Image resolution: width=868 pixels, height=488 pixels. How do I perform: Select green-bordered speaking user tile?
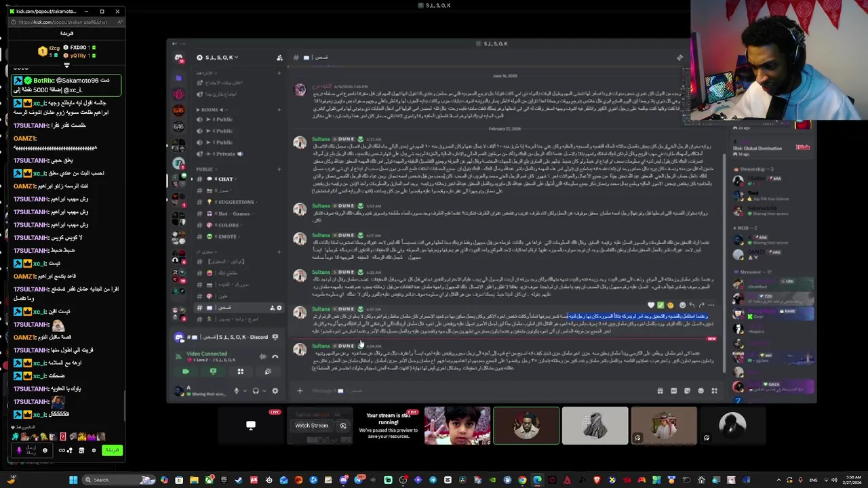coord(526,425)
